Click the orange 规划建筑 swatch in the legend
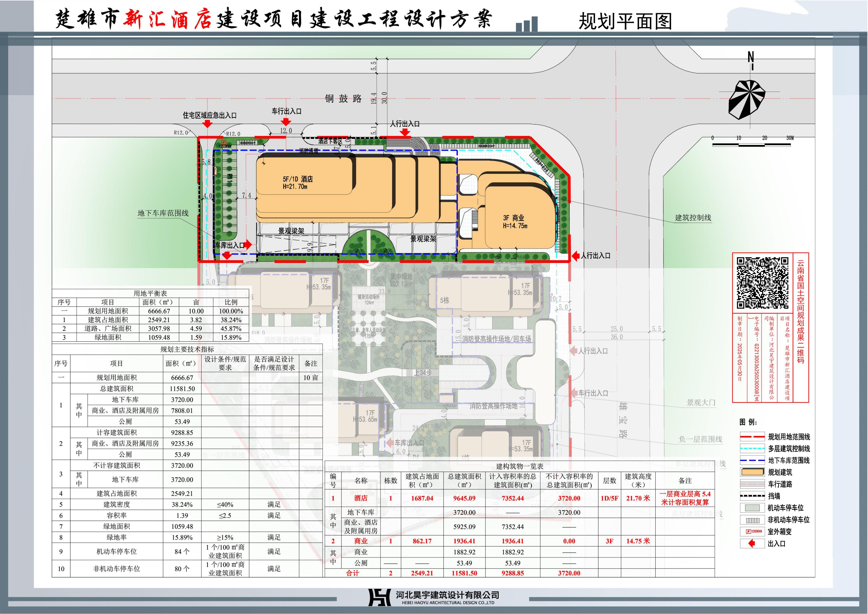Screen dimensions: 868x614 pyautogui.click(x=752, y=472)
